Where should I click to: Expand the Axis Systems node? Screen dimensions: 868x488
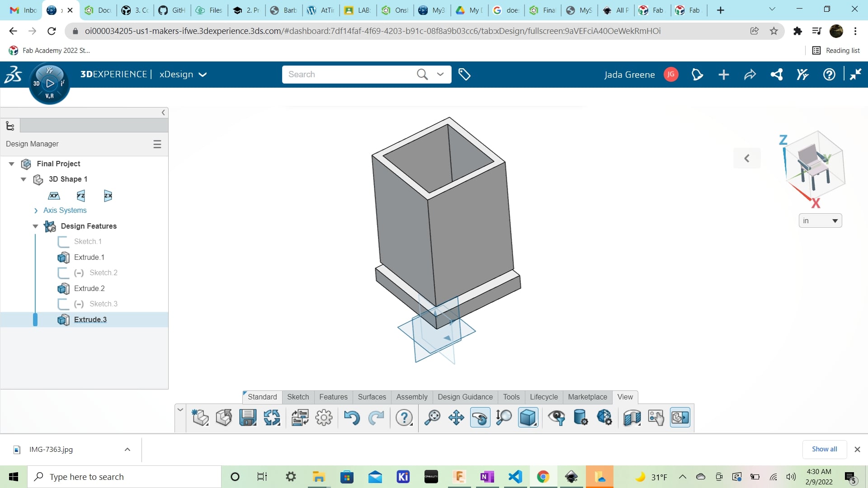[37, 211]
